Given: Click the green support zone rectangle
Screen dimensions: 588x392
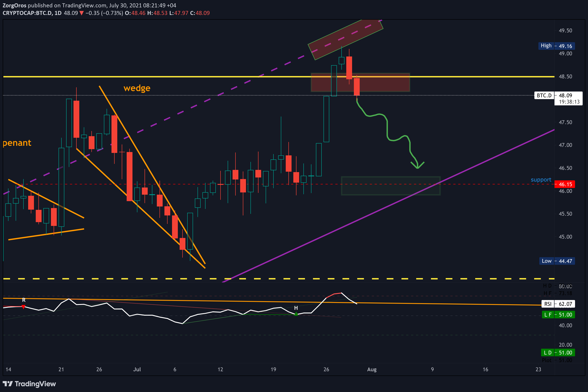Looking at the screenshot, I should 391,186.
